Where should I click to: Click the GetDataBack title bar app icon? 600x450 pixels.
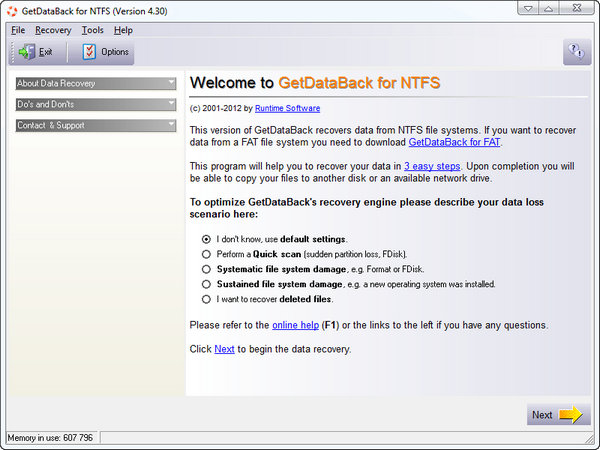pyautogui.click(x=11, y=11)
